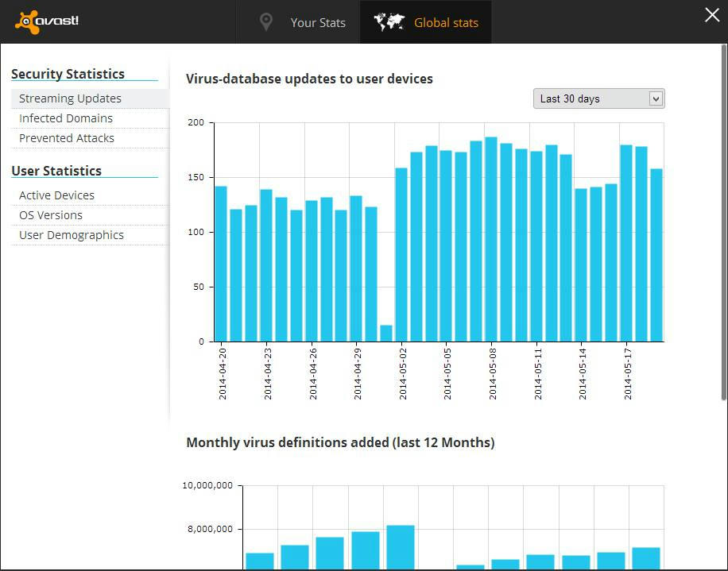Click the 8,000,000 axis label
Screen dimensions: 728x571
click(x=210, y=529)
